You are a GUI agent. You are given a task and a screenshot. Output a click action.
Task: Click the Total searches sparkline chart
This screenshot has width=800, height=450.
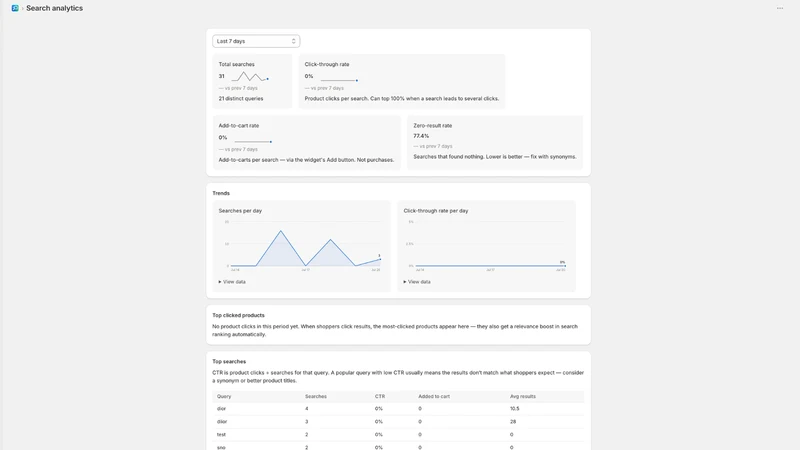point(249,77)
